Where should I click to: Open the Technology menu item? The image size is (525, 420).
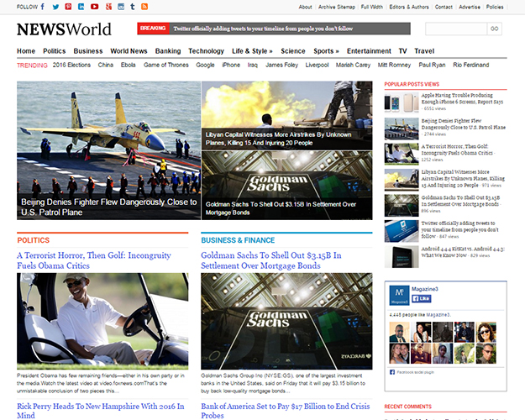click(207, 51)
